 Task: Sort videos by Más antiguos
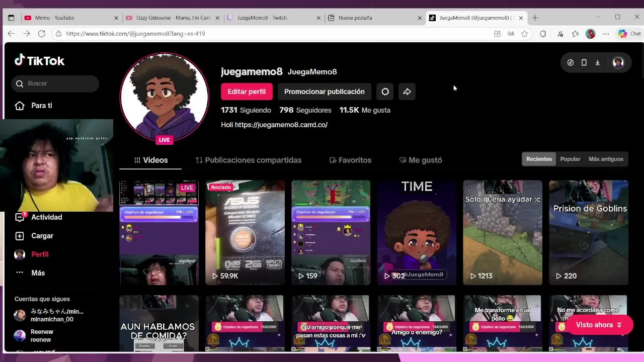coord(606,159)
